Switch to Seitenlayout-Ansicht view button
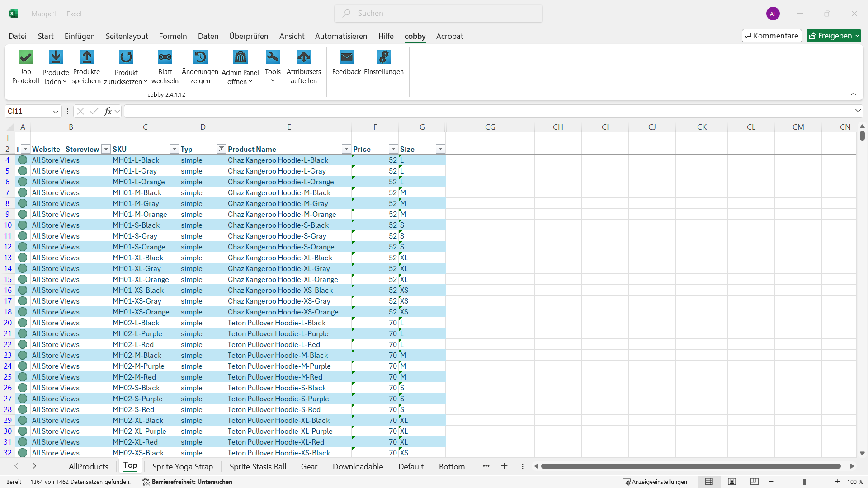Image resolution: width=868 pixels, height=488 pixels. [732, 482]
